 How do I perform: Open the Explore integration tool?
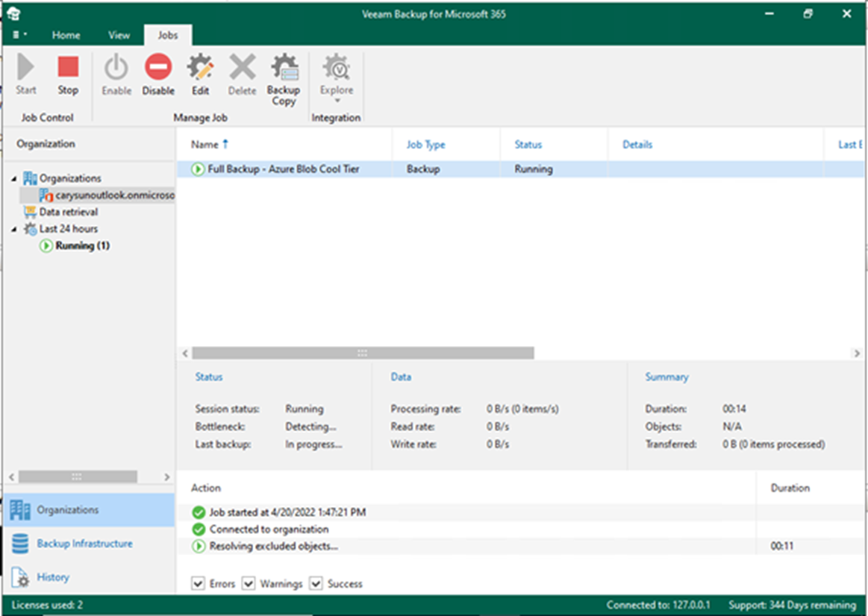point(337,78)
